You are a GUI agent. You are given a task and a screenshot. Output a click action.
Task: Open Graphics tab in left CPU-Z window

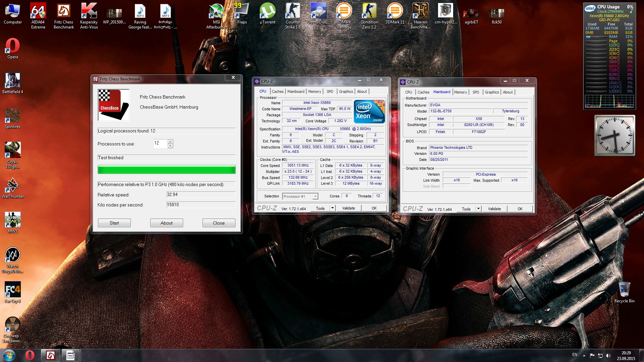[x=346, y=92]
